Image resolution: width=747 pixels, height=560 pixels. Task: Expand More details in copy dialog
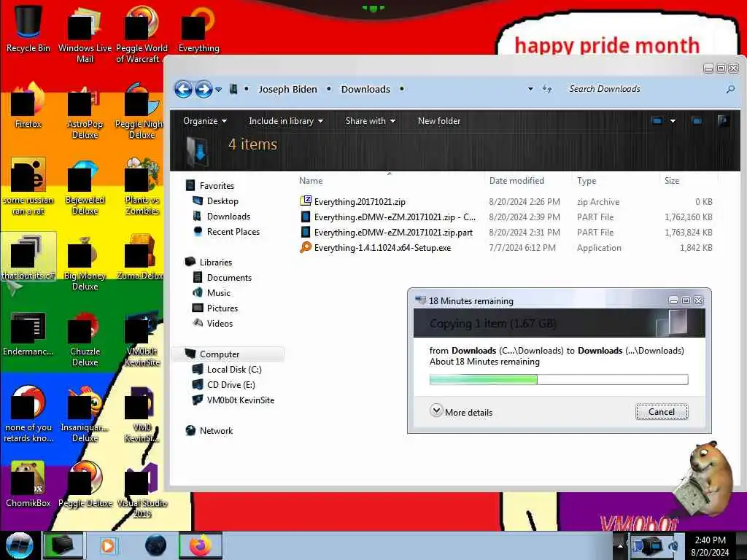461,412
